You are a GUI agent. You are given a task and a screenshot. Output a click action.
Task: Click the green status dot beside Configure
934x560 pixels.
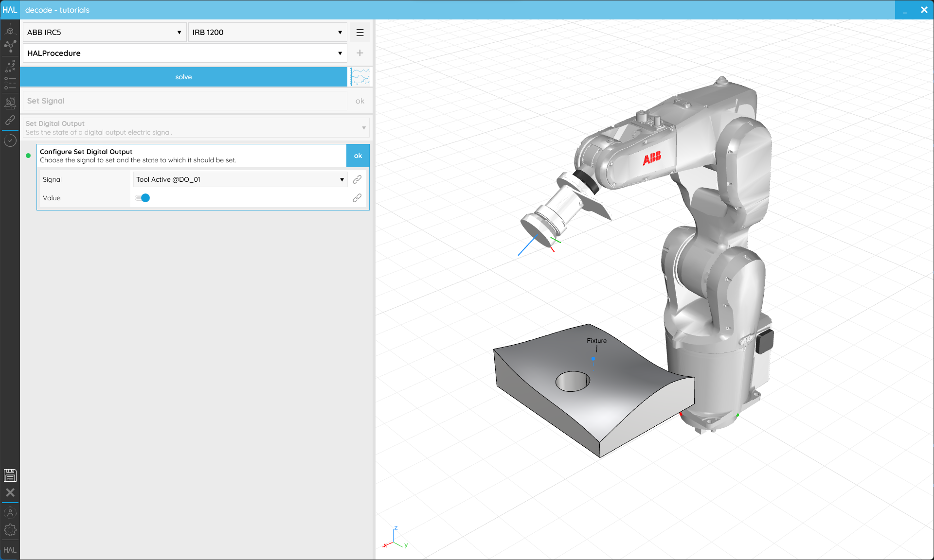point(28,156)
